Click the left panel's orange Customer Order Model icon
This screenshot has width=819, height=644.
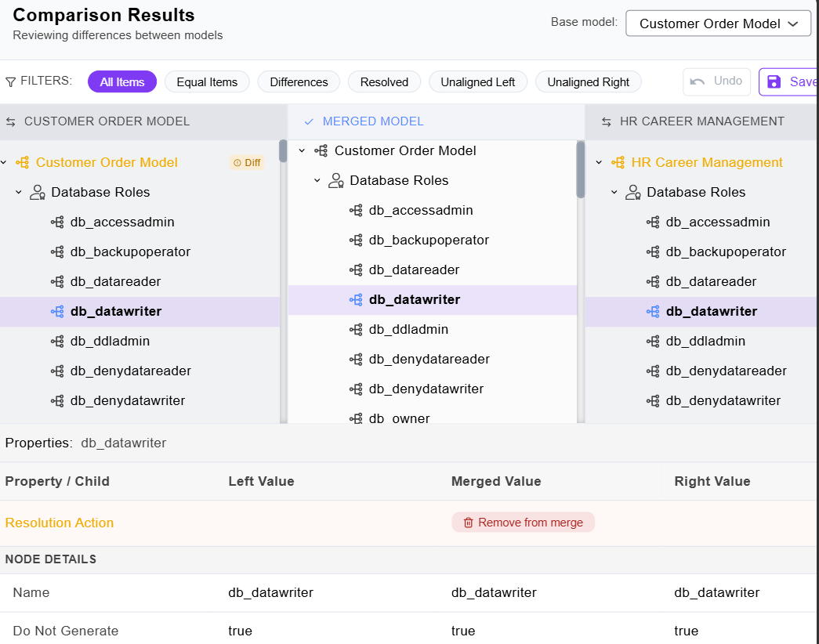pyautogui.click(x=23, y=162)
